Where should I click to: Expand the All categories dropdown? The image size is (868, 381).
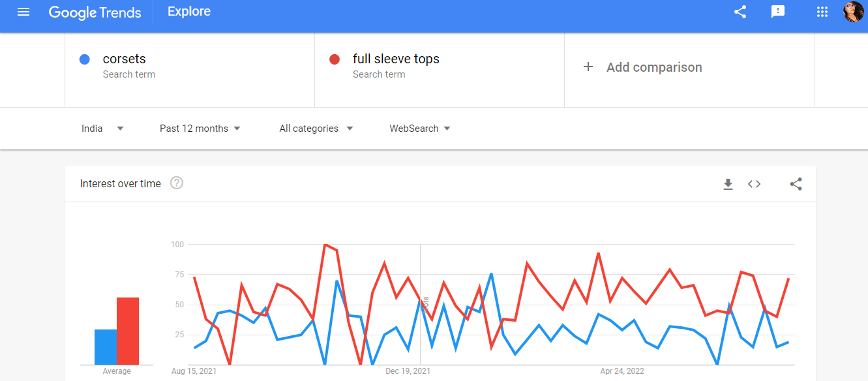[x=316, y=129]
